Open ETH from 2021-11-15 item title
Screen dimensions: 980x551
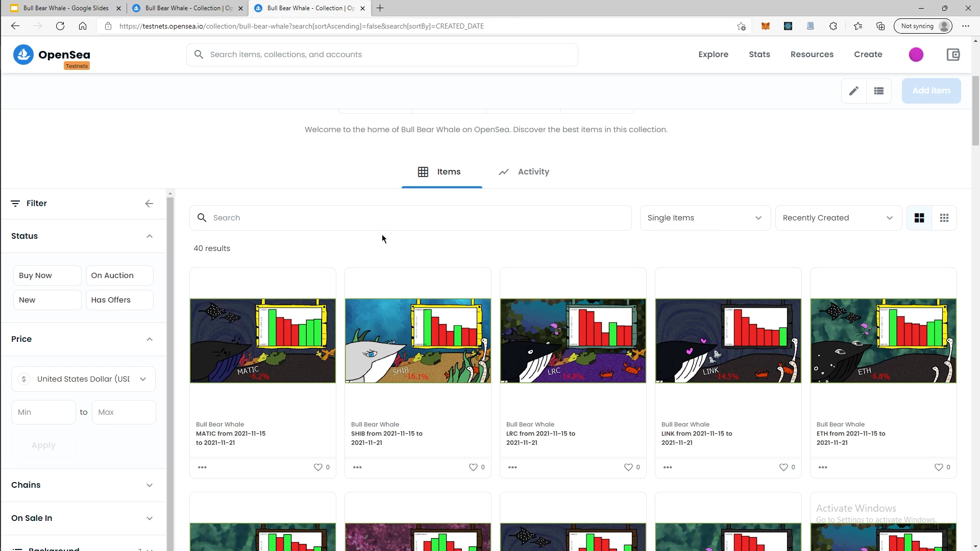851,438
